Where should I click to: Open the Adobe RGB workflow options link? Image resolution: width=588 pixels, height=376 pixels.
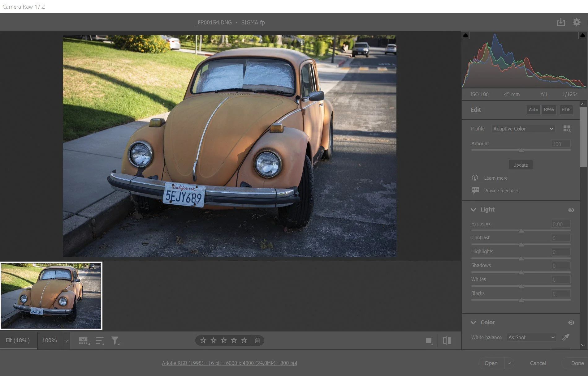point(229,363)
